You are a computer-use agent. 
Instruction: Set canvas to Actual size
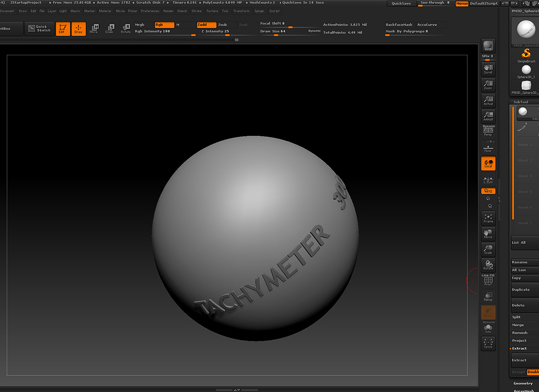pos(488,100)
